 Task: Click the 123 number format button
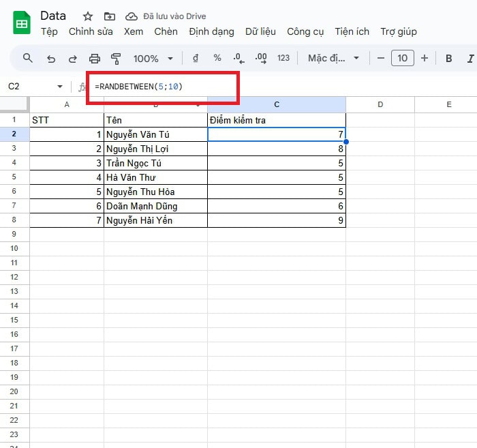[x=283, y=59]
